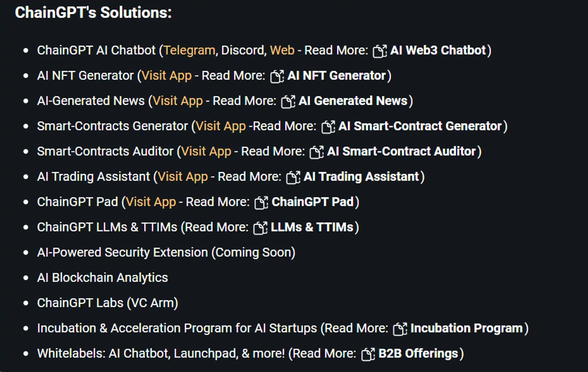
Task: Click the page icon next to AI Generated News
Action: coord(288,101)
